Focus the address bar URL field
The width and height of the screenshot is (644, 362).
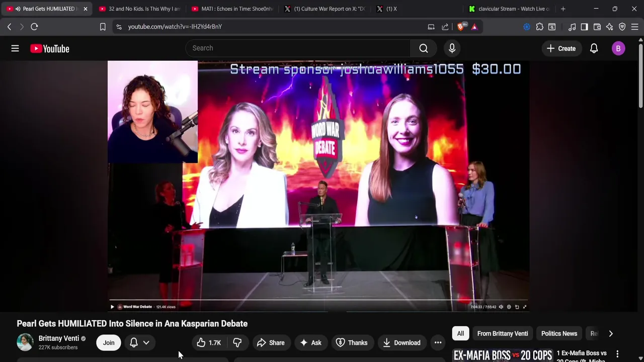[272, 27]
